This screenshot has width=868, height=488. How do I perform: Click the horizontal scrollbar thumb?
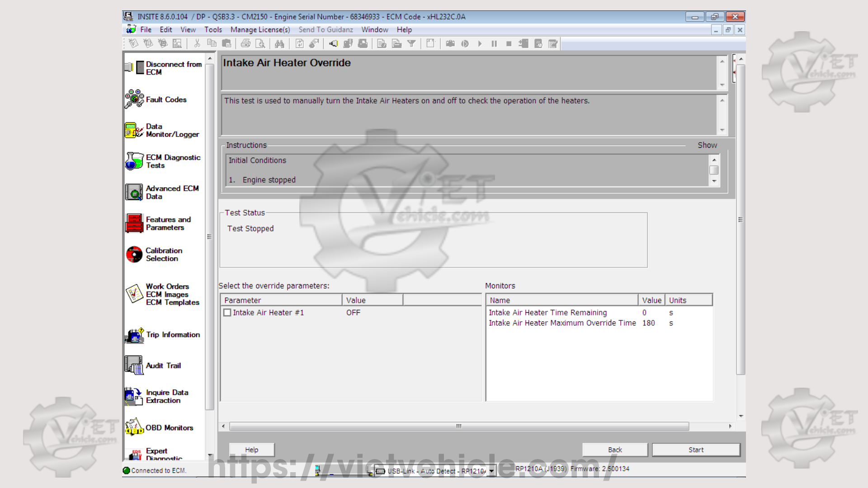(459, 426)
